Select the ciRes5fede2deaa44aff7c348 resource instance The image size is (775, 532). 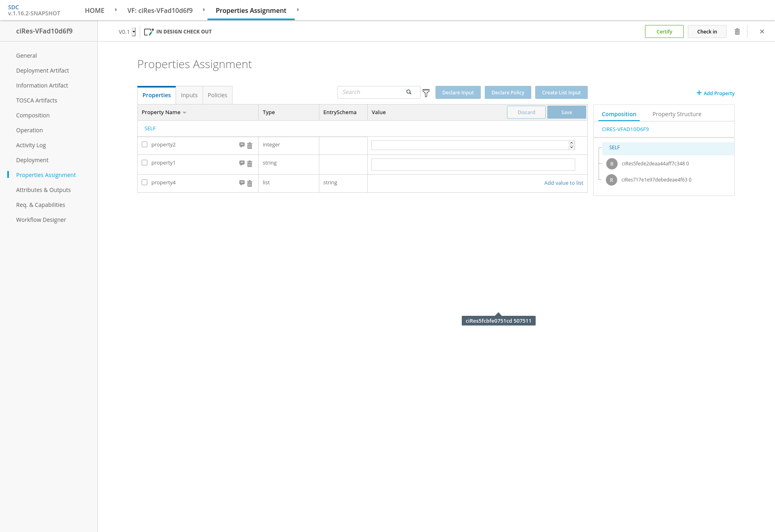[x=655, y=164]
